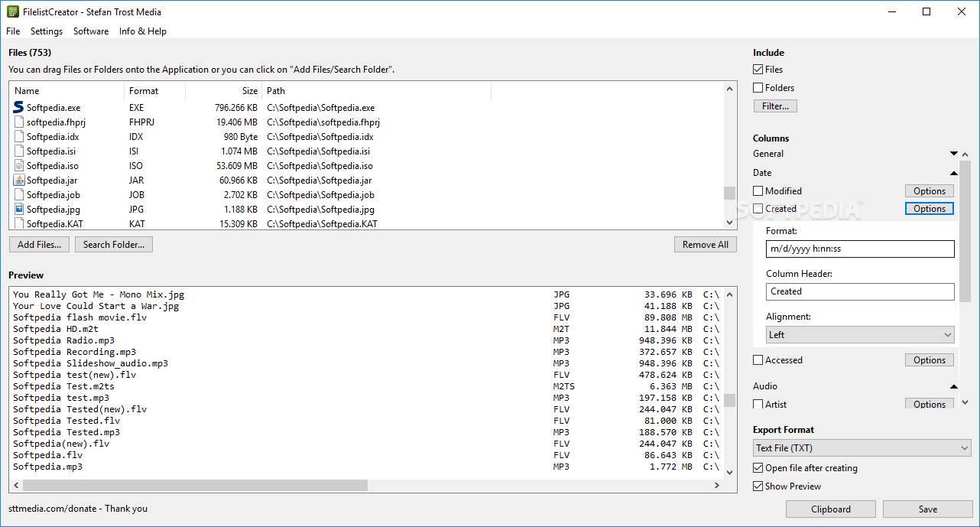Open the Settings menu
The height and width of the screenshot is (527, 980).
tap(47, 31)
